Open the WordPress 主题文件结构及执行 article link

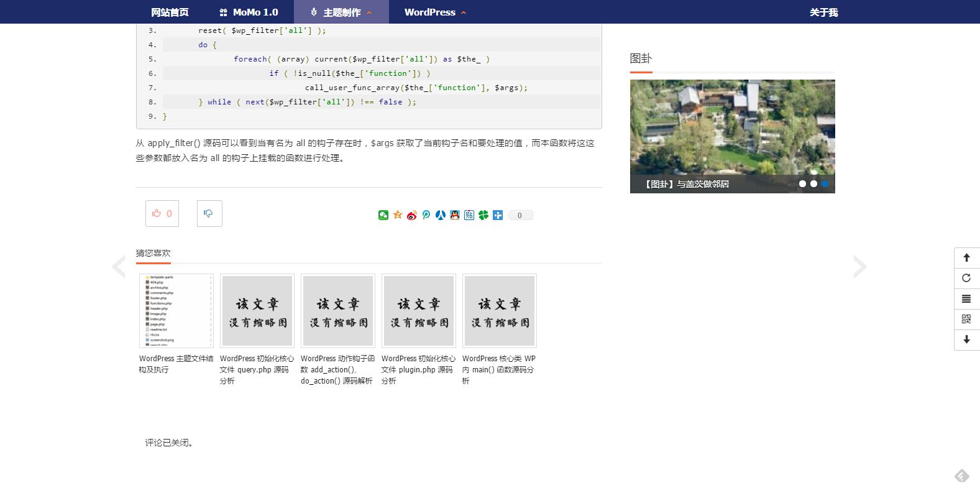176,364
